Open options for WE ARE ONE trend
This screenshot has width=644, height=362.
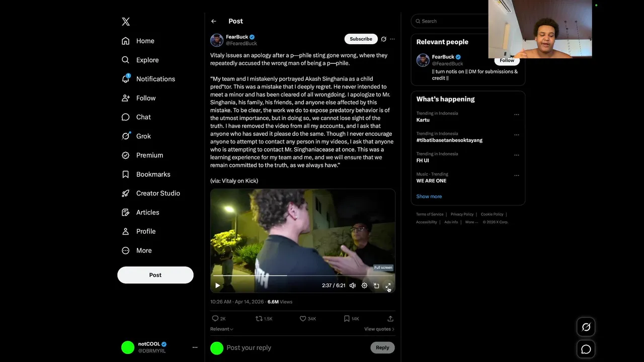pyautogui.click(x=516, y=175)
